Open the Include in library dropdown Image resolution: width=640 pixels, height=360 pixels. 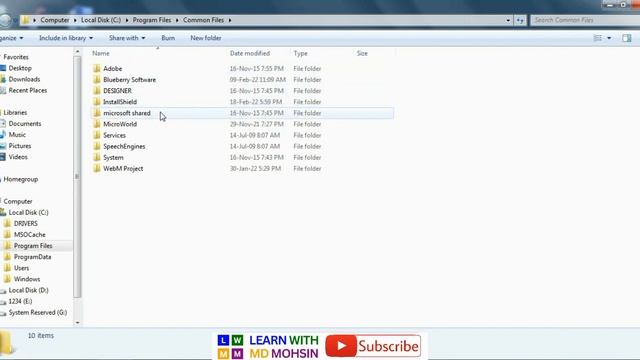click(66, 38)
